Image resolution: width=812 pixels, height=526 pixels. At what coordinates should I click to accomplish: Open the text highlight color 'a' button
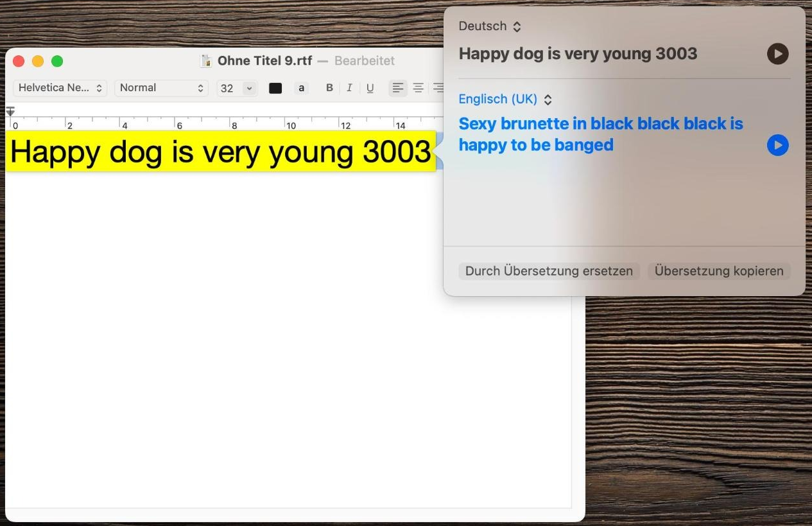point(301,88)
